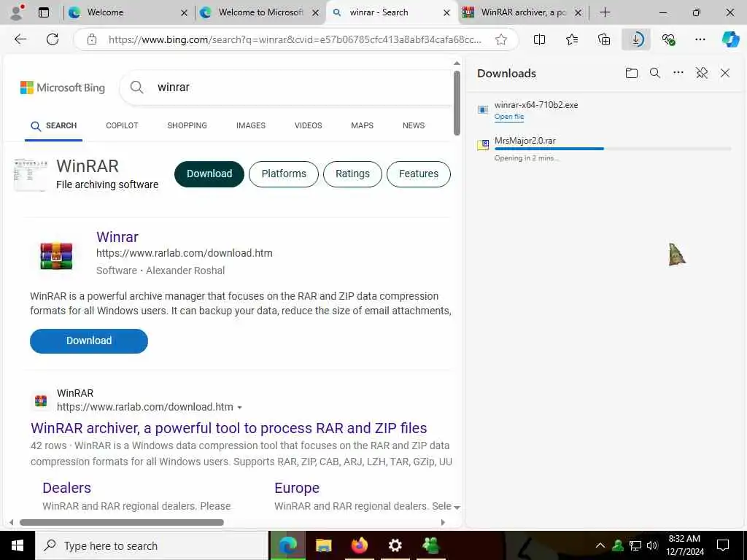Click the Microsoft Bing logo
Viewport: 747px width, 560px height.
pos(63,87)
